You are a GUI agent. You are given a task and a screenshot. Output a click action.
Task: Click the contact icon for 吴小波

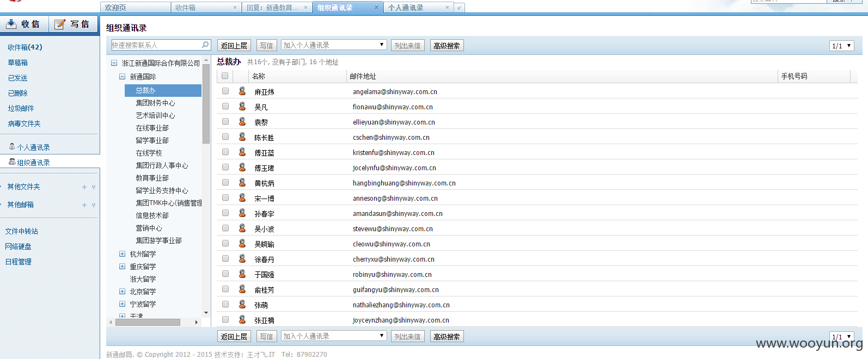[x=242, y=228]
